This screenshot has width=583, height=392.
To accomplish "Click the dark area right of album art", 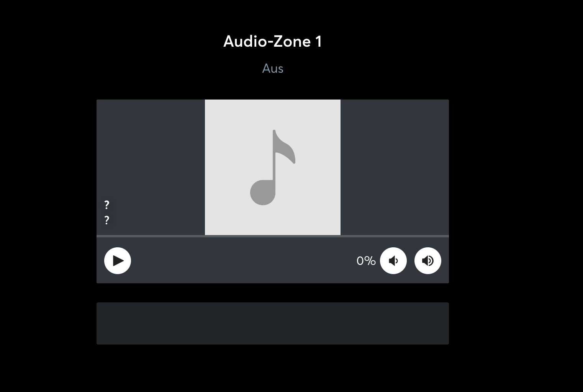I will click(395, 167).
